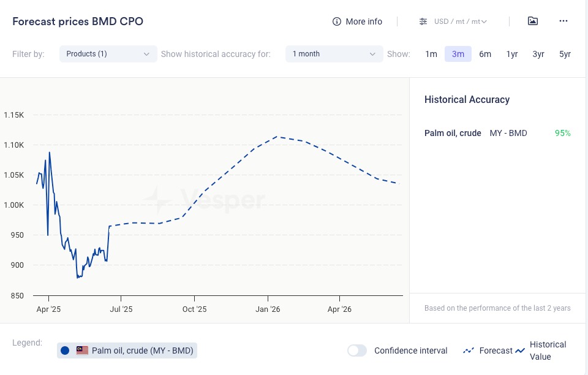Viewport: 588px width, 375px height.
Task: Expand the Products (1) filter dropdown
Action: tap(108, 54)
